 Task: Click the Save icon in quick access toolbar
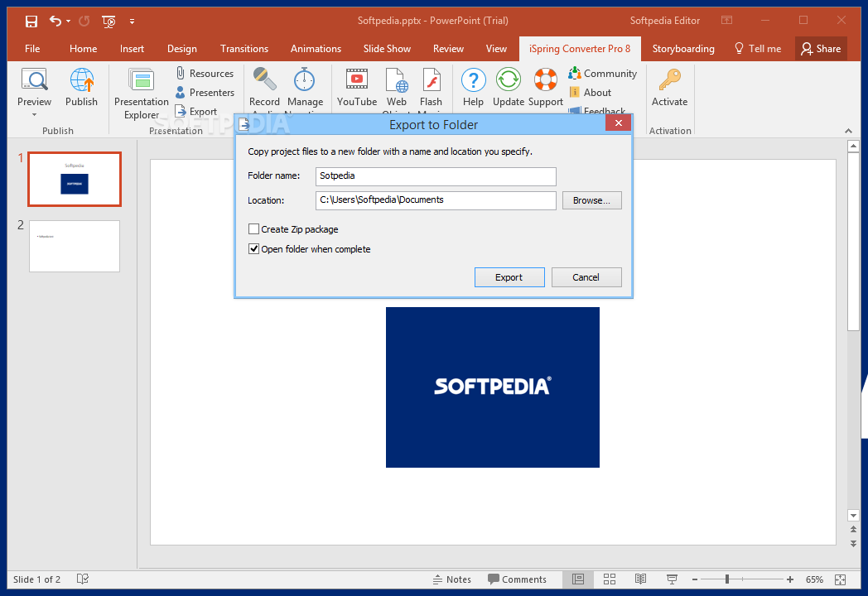pos(31,21)
